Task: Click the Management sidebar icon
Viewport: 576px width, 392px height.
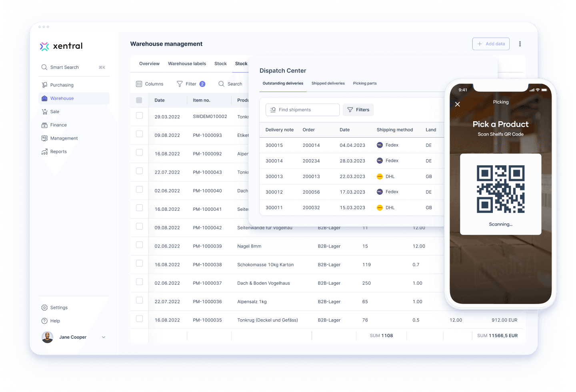Action: 44,138
